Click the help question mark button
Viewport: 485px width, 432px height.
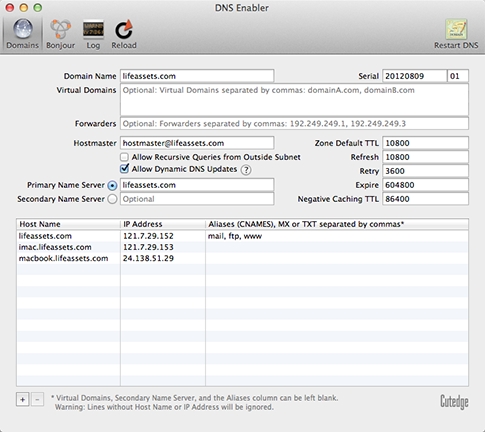click(x=246, y=170)
